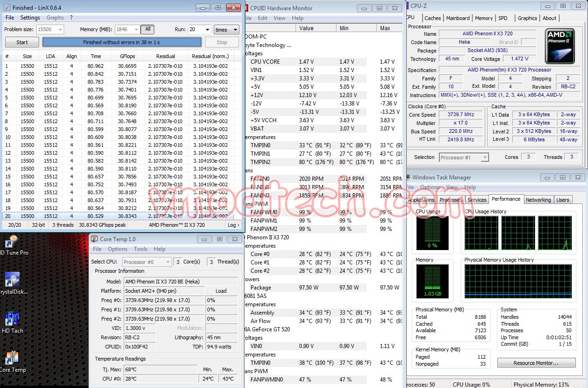This screenshot has width=588, height=388.
Task: Open Core Temp desktop shortcut
Action: tap(12, 361)
